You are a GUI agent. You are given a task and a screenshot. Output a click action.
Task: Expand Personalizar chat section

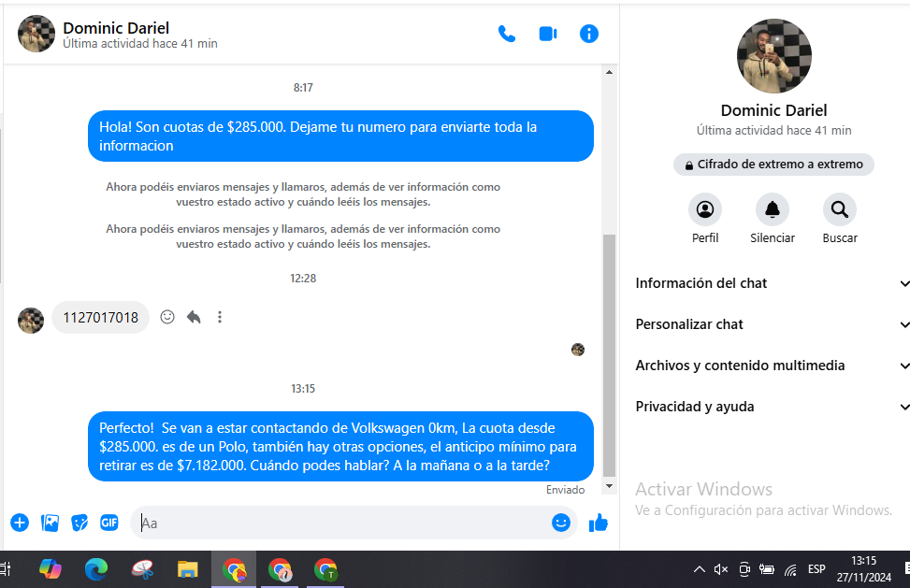772,324
